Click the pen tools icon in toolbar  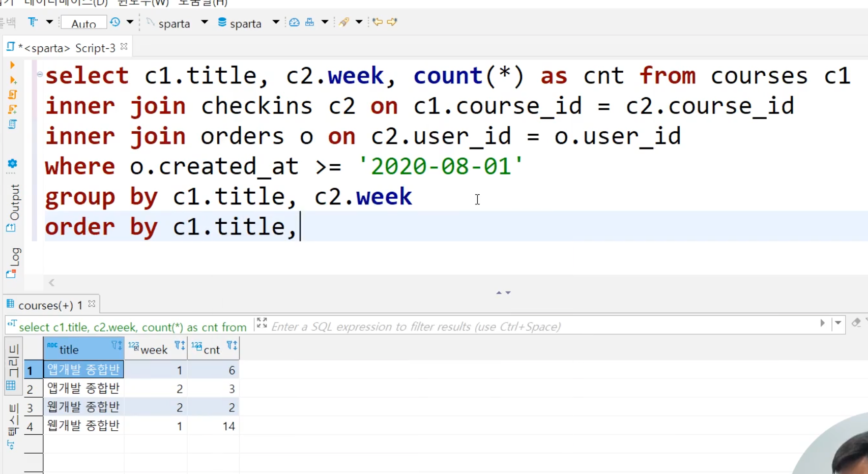pos(344,22)
